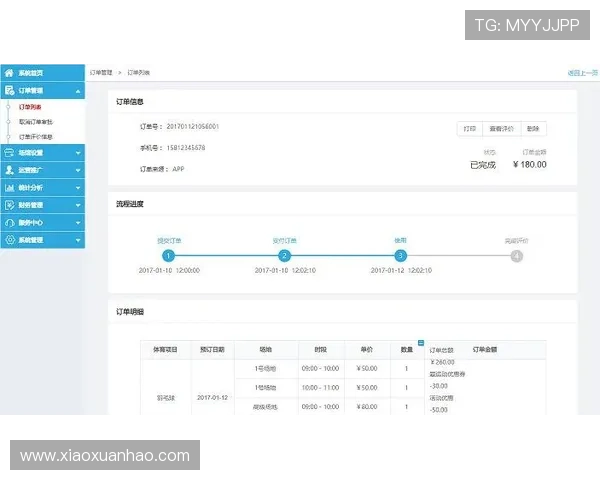600x480 pixels.
Task: Click the 羽毛球 sport cell
Action: [x=166, y=398]
